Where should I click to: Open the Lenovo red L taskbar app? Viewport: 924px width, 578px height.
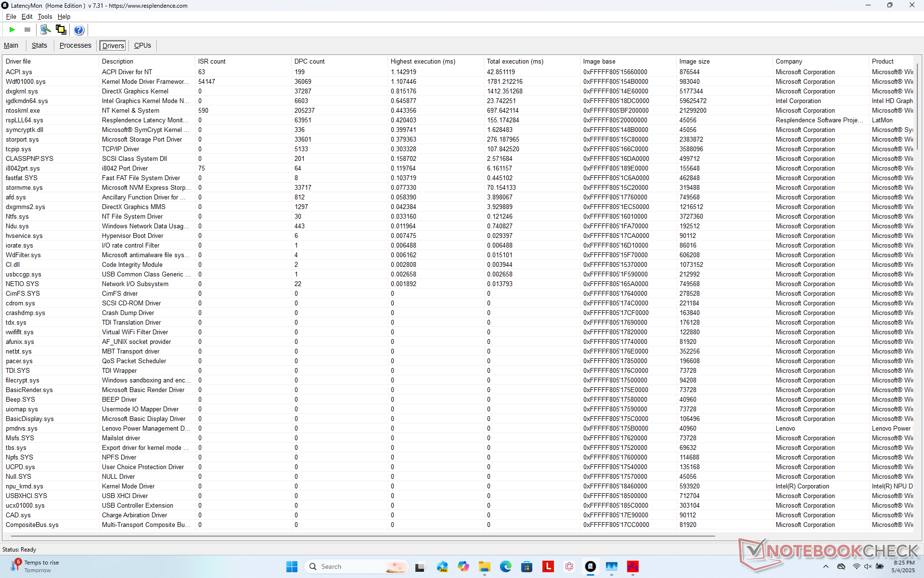[x=548, y=566]
